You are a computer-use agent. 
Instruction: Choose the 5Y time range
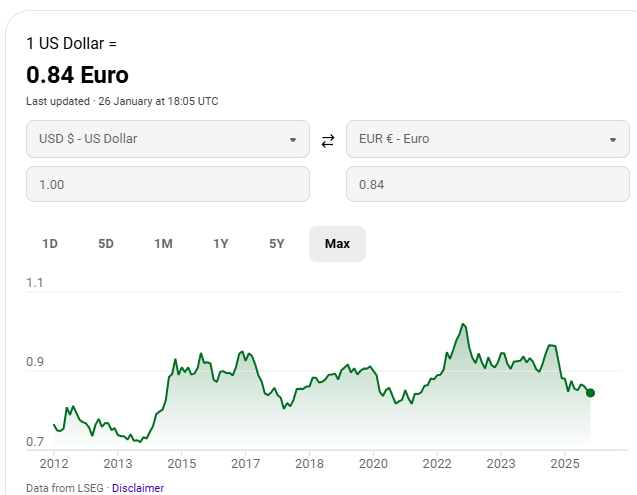[x=277, y=244]
